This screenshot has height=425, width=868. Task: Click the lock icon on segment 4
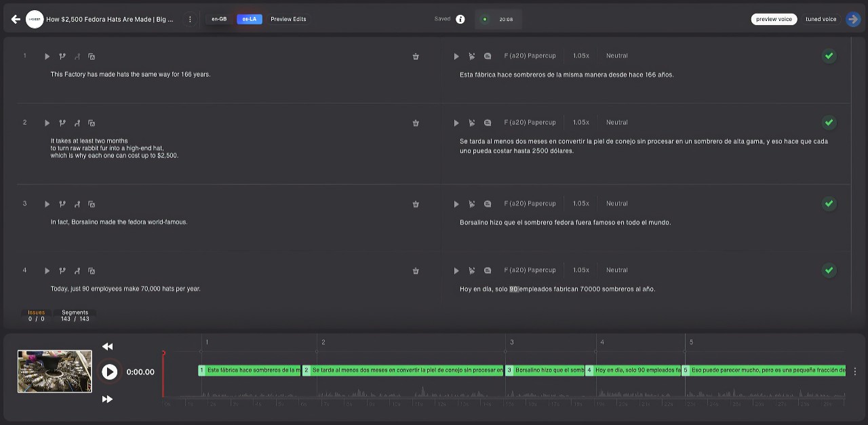[92, 270]
